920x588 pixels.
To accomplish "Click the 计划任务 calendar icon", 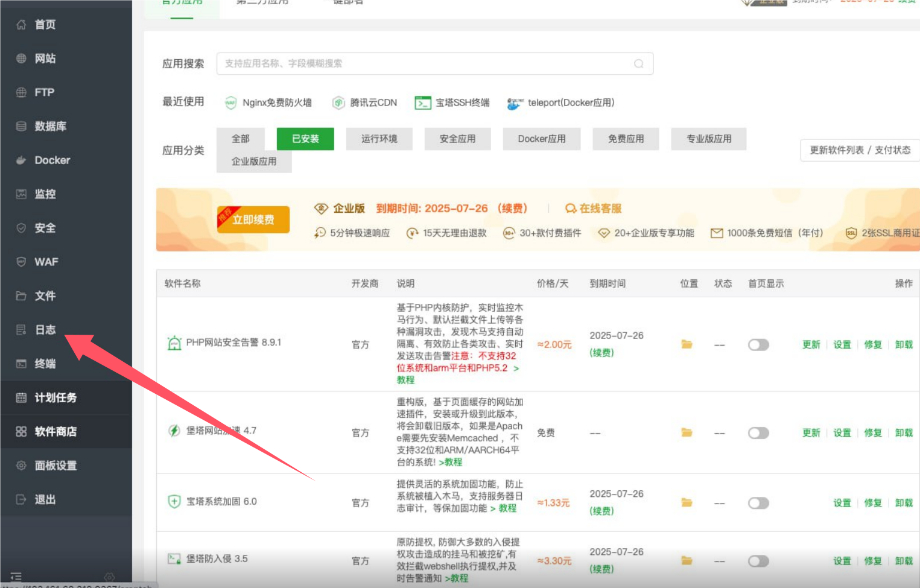I will coord(21,397).
